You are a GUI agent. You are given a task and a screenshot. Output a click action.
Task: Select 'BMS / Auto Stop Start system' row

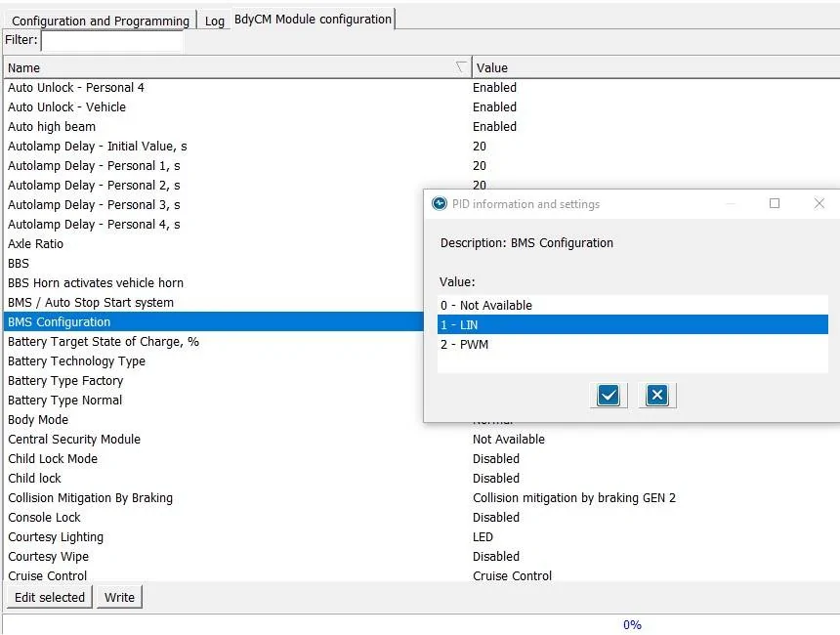point(214,302)
